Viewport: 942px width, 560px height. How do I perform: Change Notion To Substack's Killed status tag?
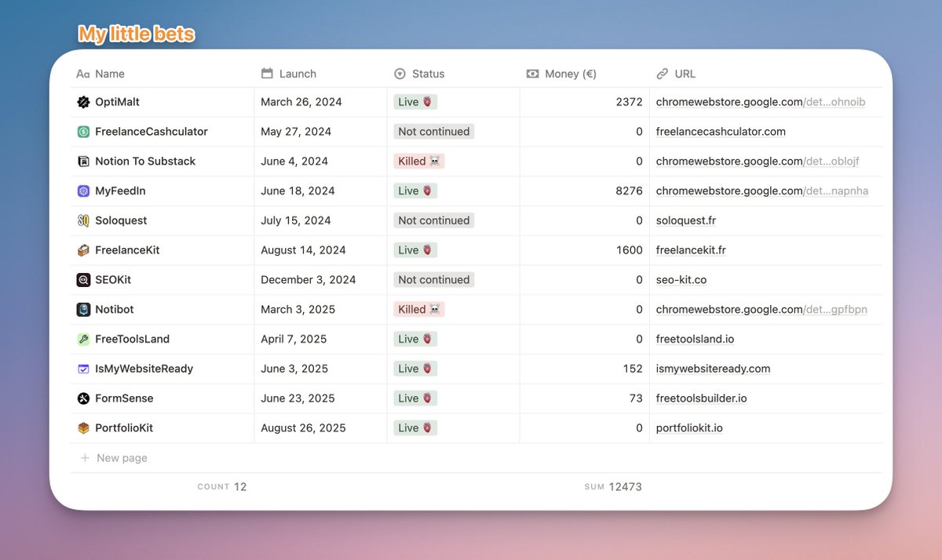419,162
